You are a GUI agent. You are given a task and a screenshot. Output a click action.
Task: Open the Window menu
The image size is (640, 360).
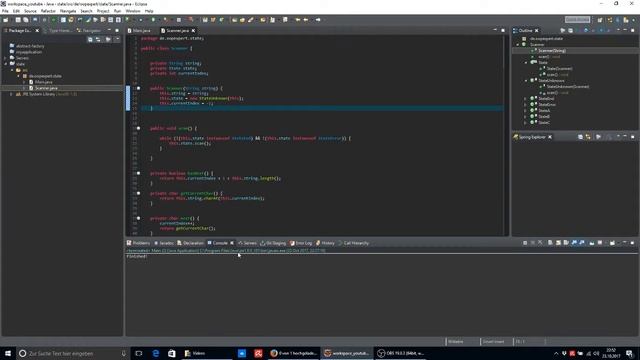point(133,11)
